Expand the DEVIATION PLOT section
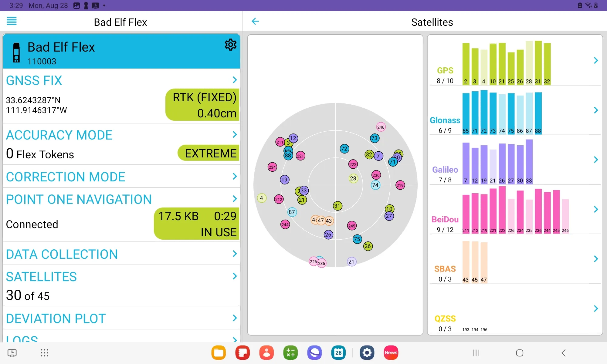 (x=235, y=318)
